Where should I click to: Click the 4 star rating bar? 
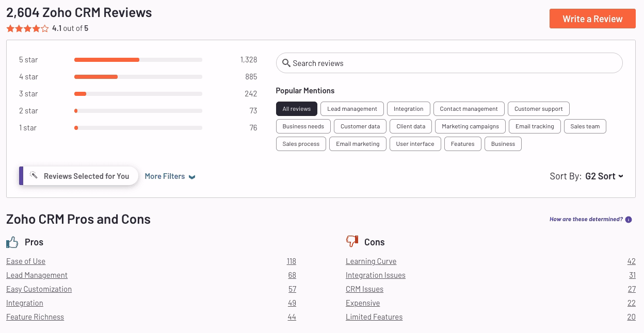coord(138,77)
